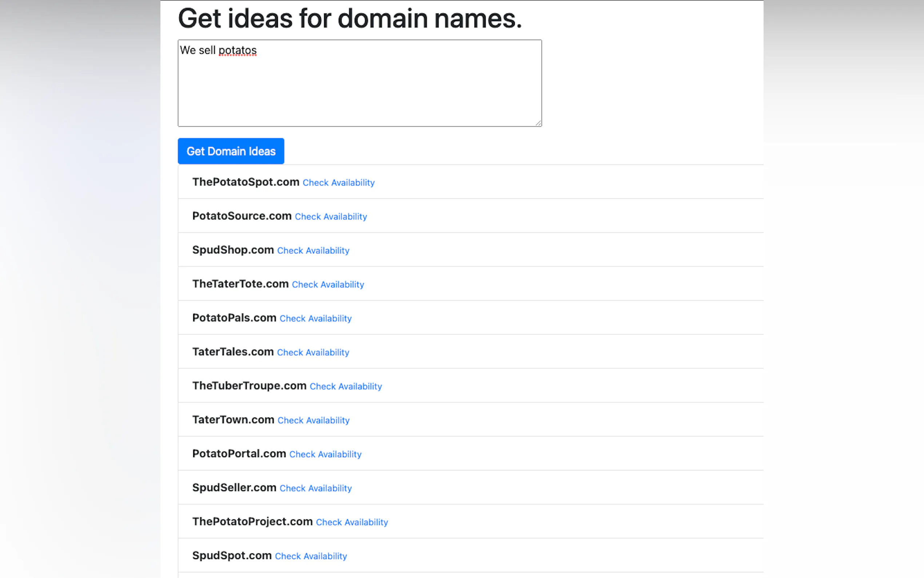Check availability for SpudSpot.com
This screenshot has height=578, width=924.
(311, 556)
